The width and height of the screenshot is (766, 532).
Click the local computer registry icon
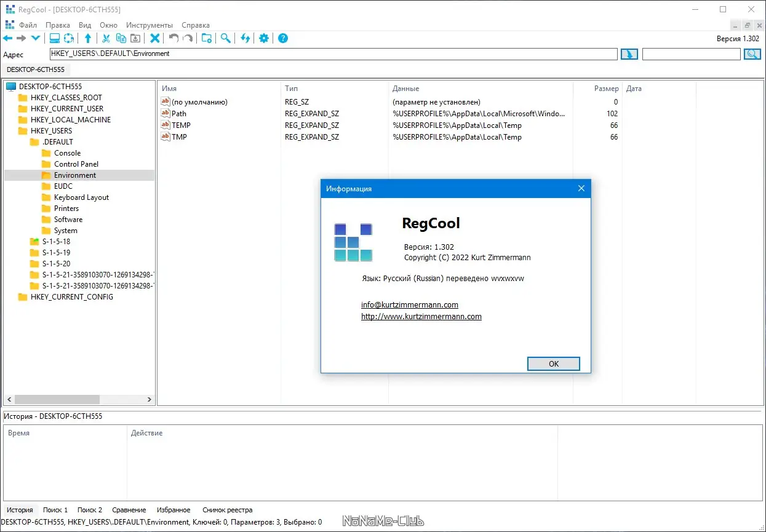(55, 38)
